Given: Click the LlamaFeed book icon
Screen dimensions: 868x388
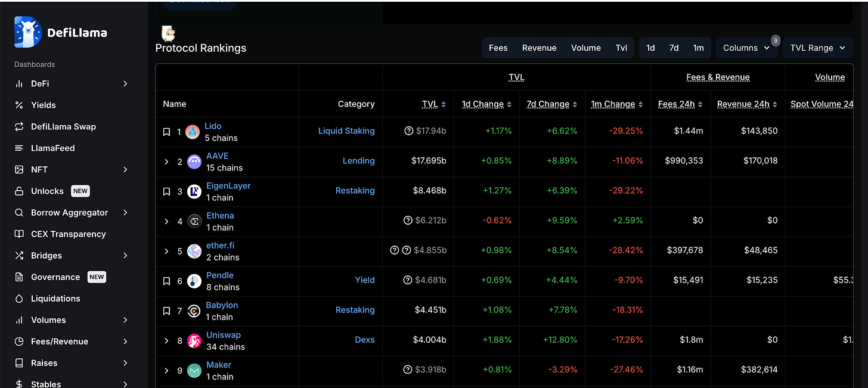Looking at the screenshot, I should pos(19,148).
